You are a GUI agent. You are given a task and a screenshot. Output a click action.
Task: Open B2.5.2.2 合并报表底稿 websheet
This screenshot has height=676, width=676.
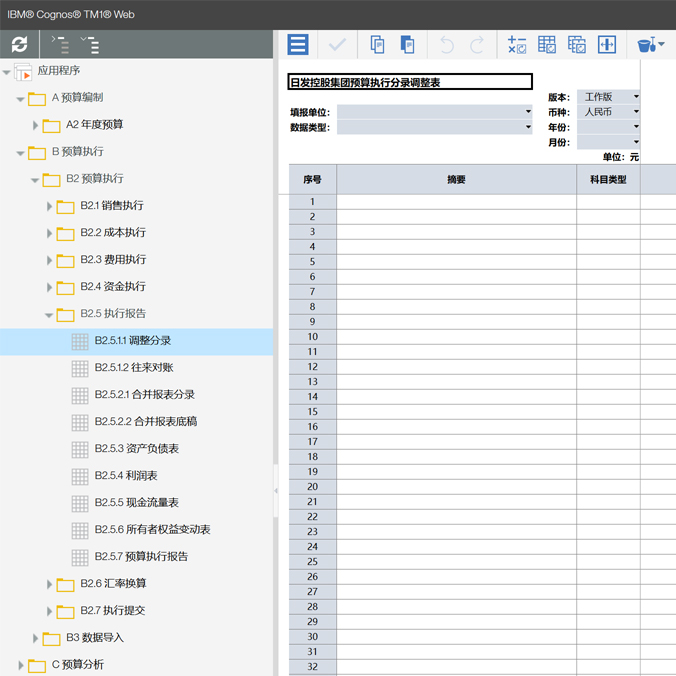click(x=146, y=422)
